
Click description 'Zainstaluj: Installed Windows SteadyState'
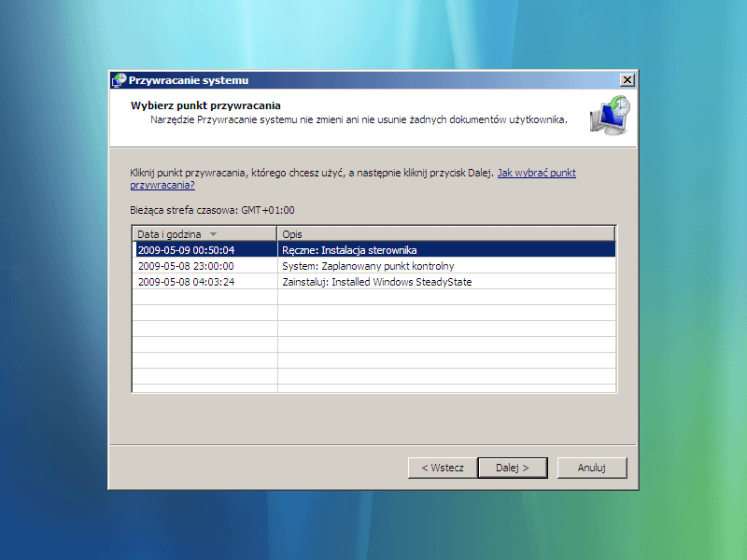coord(377,282)
